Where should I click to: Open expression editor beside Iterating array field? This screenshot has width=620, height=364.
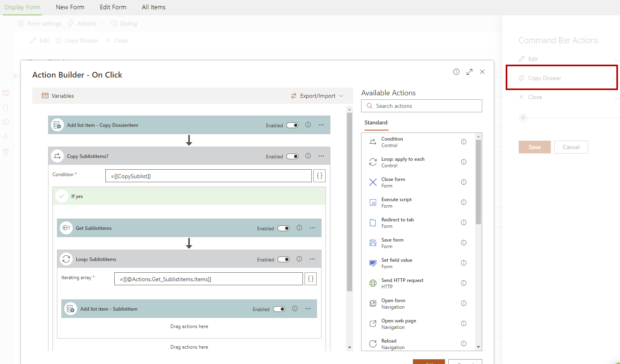[x=311, y=279]
